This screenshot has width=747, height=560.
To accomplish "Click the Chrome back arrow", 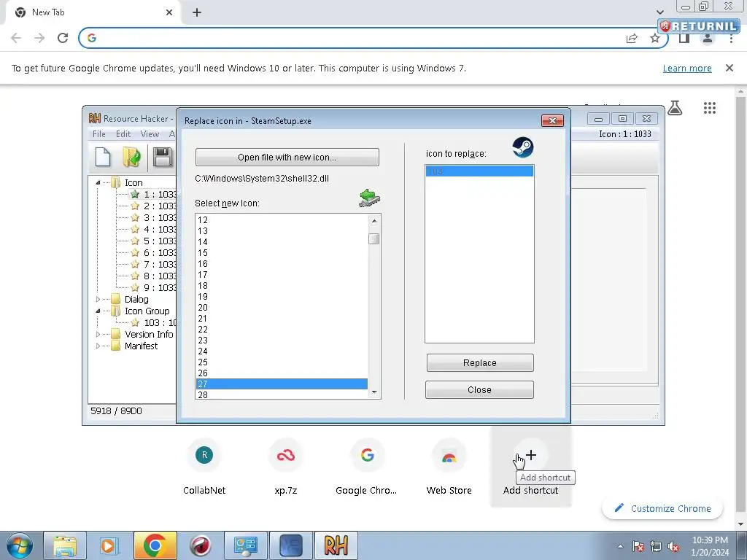I will 16,38.
